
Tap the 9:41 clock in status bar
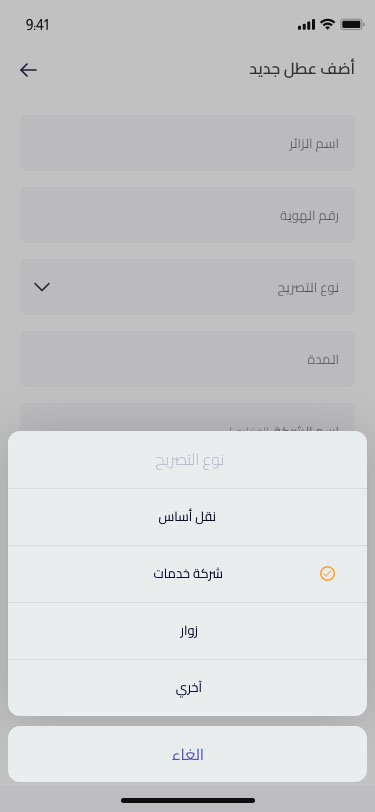point(37,25)
